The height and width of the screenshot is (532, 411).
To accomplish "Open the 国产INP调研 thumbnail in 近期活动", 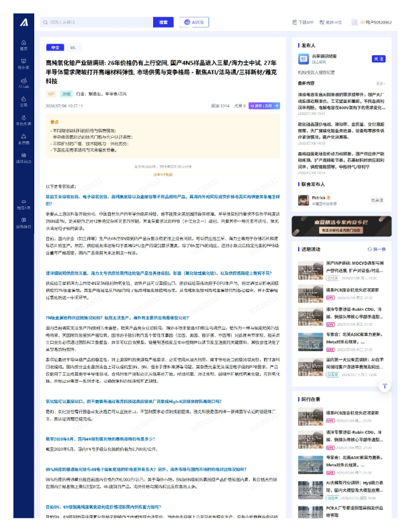I will point(311,270).
